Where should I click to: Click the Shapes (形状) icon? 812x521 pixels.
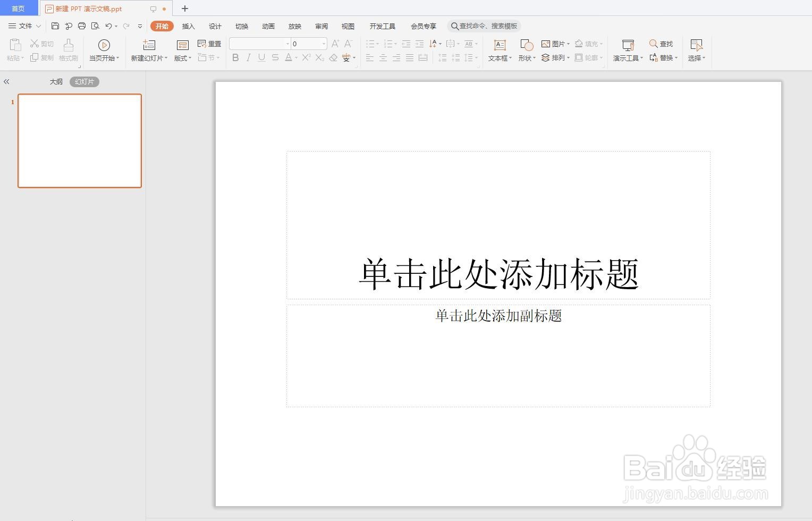coord(526,45)
